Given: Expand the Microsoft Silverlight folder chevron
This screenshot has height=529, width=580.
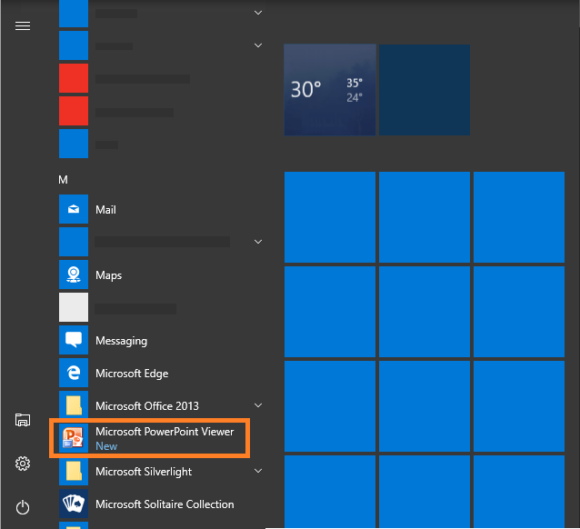Looking at the screenshot, I should coord(258,471).
